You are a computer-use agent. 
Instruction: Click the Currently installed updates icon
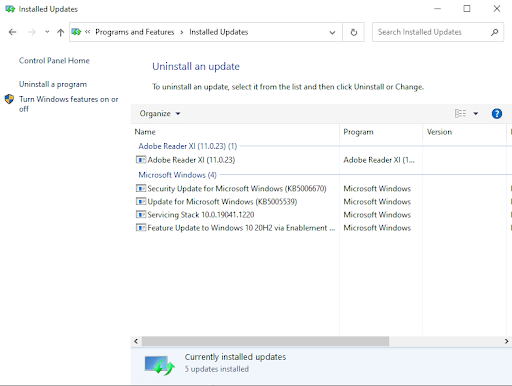(x=159, y=365)
